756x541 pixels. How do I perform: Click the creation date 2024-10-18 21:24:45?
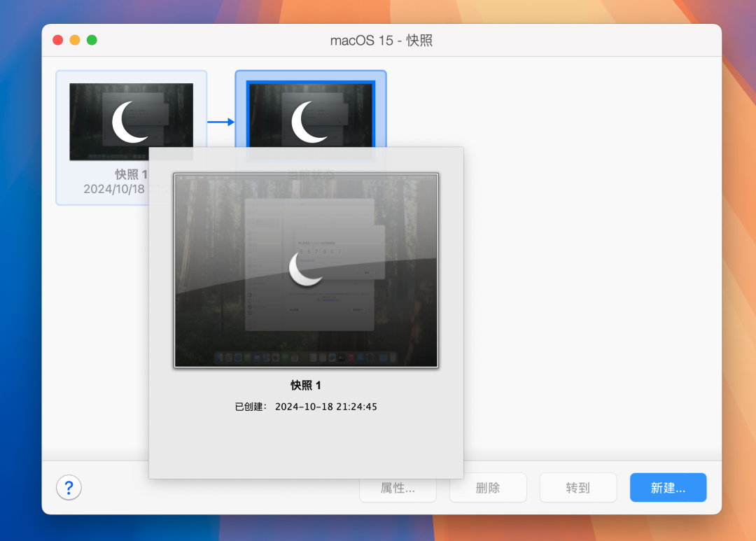(x=326, y=407)
